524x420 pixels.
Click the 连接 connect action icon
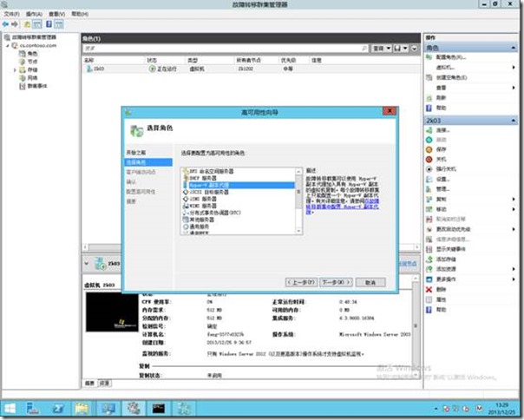coord(429,130)
